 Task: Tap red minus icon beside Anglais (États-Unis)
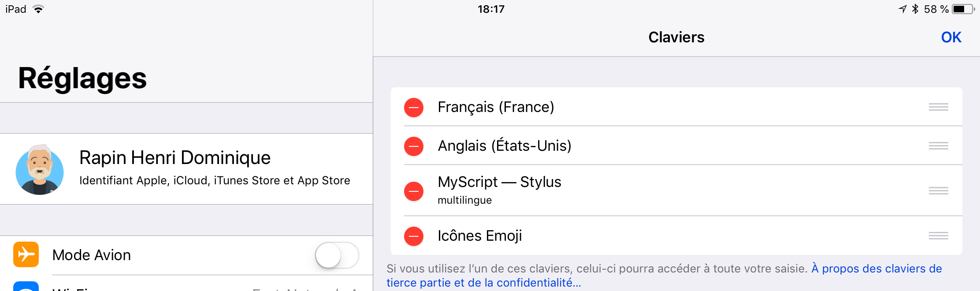click(x=414, y=146)
